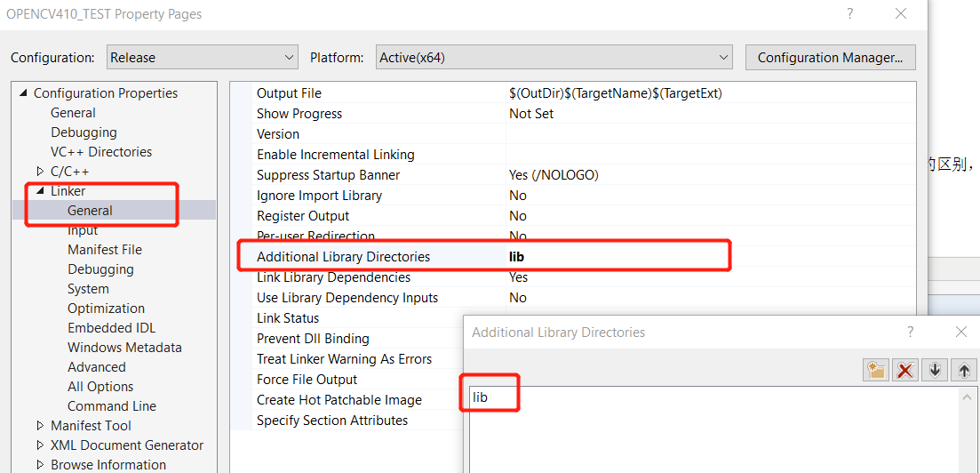The height and width of the screenshot is (473, 980).
Task: Close the Additional Library Directories dialog
Action: (x=960, y=332)
